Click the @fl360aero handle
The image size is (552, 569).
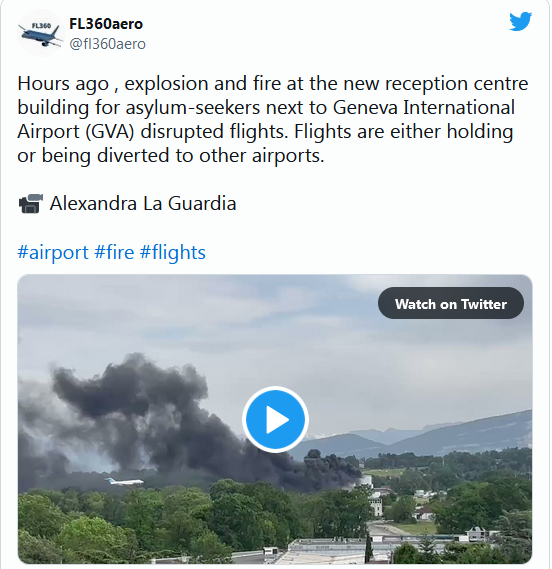point(107,44)
